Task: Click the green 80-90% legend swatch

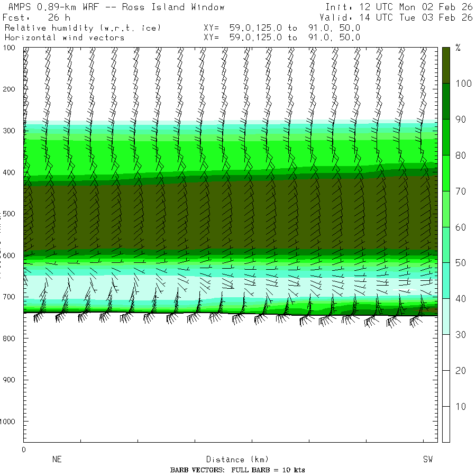Action: [446, 137]
